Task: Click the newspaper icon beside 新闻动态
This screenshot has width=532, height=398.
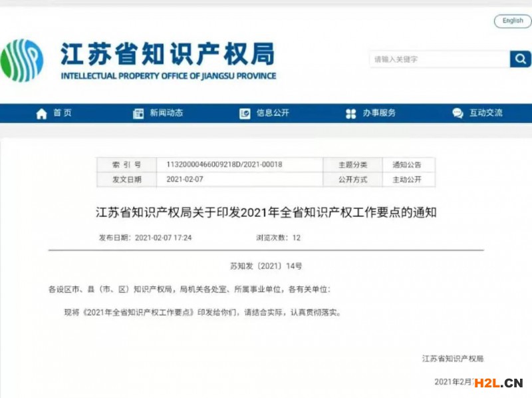Action: pos(138,114)
